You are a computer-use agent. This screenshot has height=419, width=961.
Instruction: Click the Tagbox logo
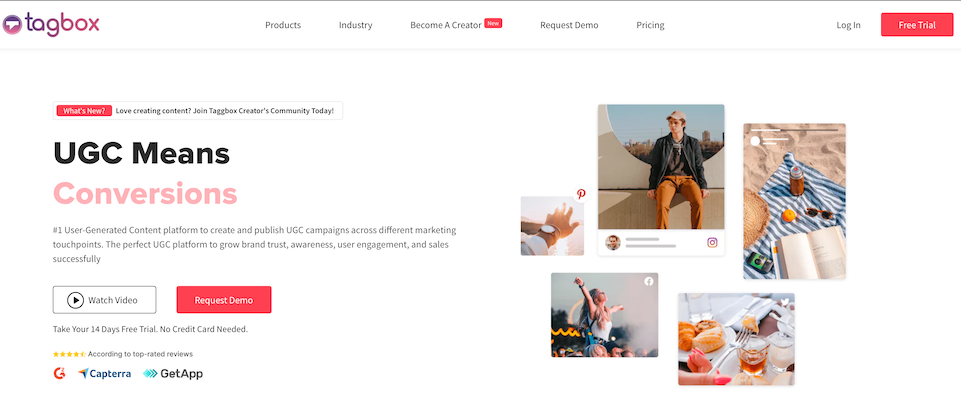pyautogui.click(x=51, y=25)
